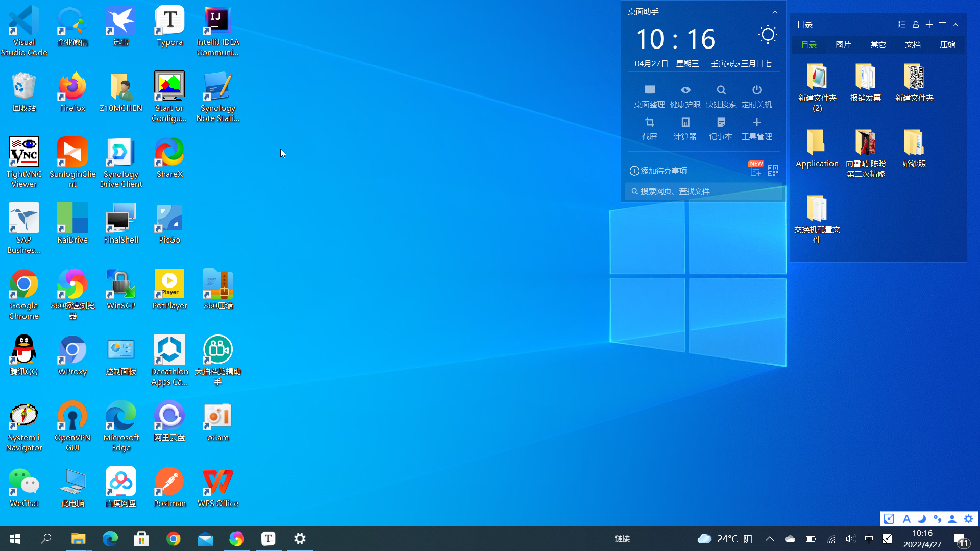Select Synology Drive Client icon

[x=121, y=162]
